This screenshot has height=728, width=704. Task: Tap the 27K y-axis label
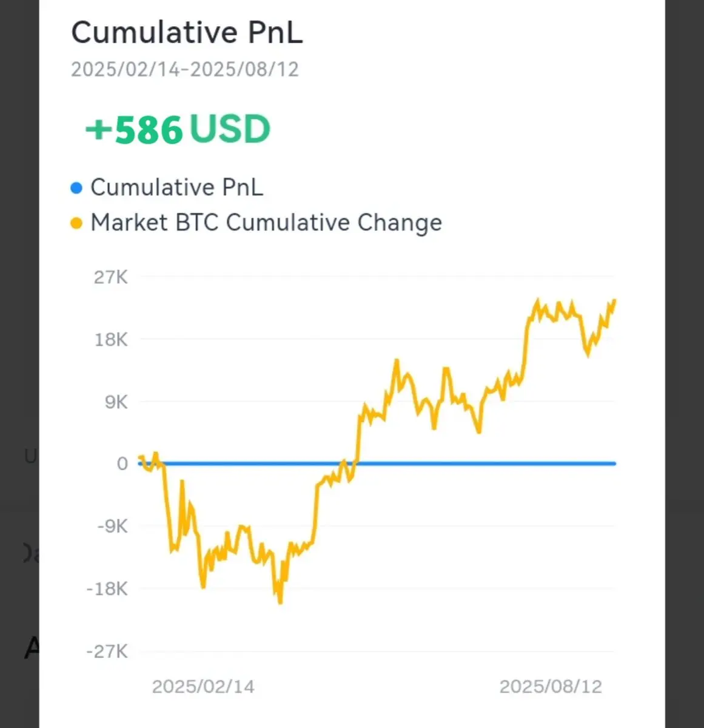pos(110,277)
